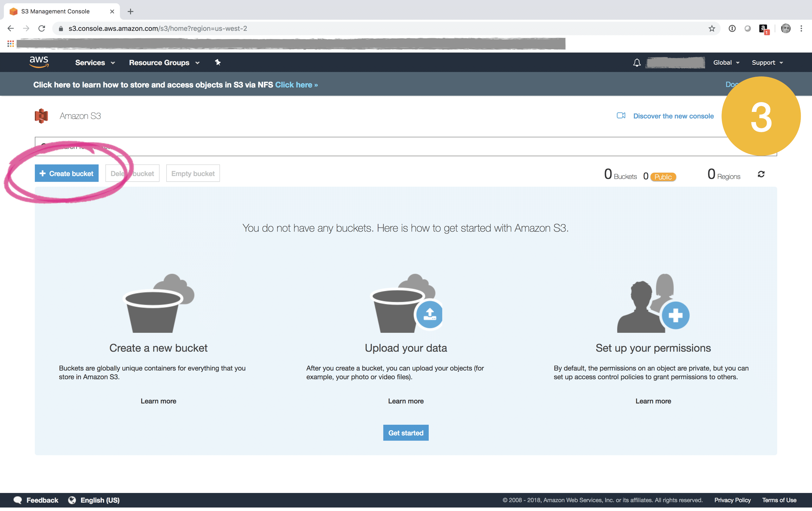Click the browser forward arrow
Viewport: 812px width, 511px height.
(26, 28)
